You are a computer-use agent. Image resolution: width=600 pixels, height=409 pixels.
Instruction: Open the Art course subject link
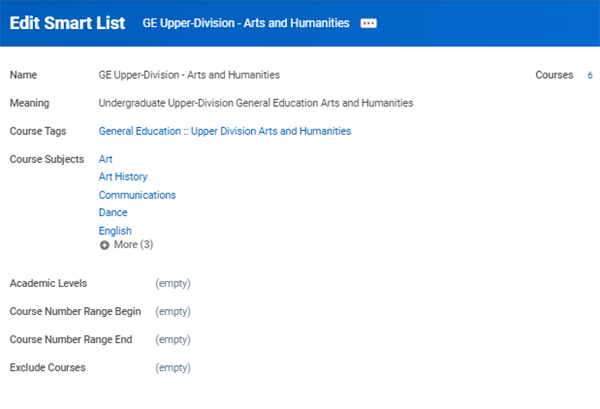pos(105,159)
